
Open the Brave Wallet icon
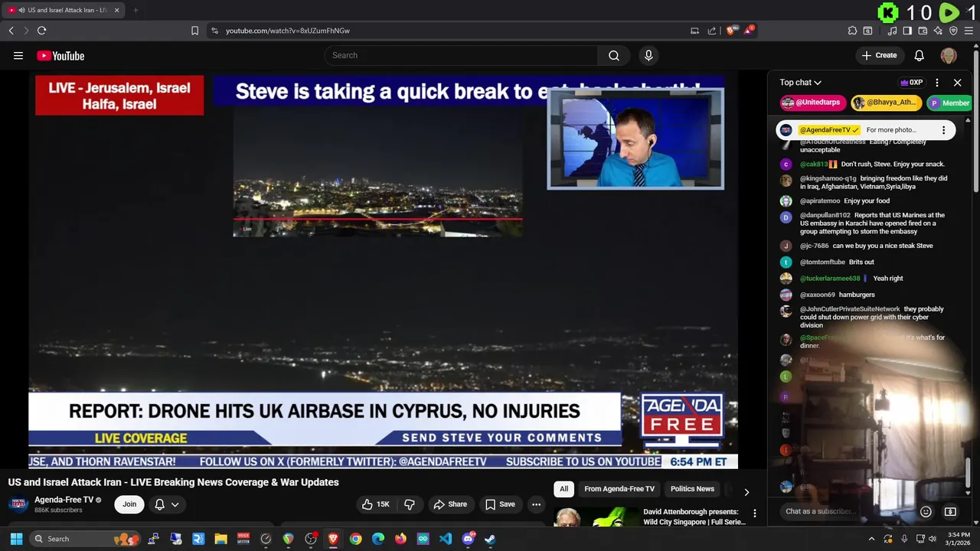(x=923, y=31)
